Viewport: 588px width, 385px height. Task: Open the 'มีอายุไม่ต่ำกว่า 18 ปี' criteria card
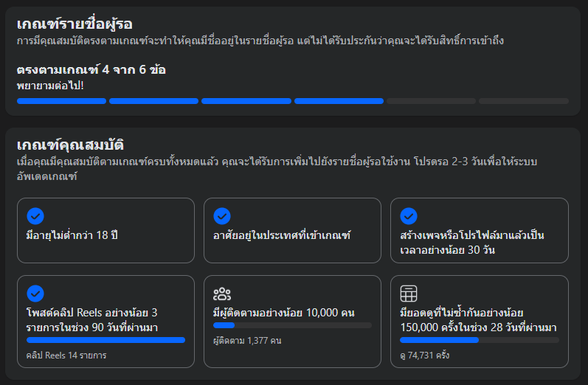[x=106, y=231]
